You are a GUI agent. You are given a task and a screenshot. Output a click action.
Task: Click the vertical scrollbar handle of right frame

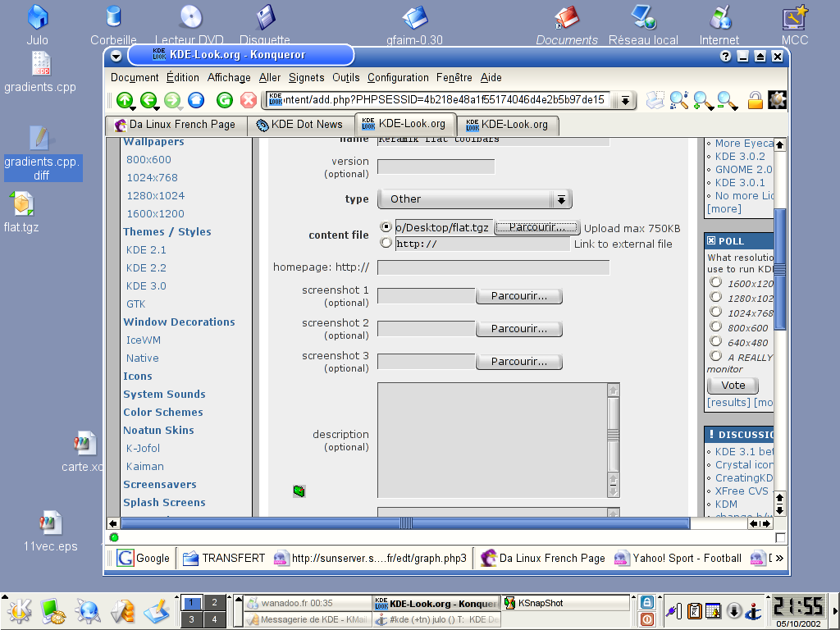(780, 269)
